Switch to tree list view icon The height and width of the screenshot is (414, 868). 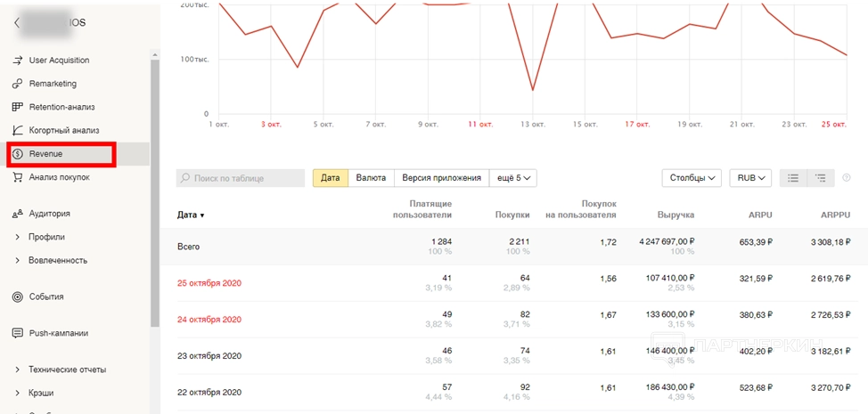pyautogui.click(x=821, y=178)
